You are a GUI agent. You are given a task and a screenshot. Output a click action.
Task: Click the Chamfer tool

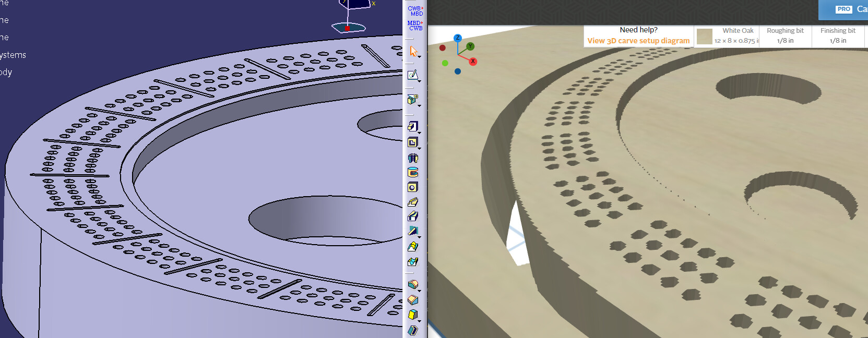(413, 300)
